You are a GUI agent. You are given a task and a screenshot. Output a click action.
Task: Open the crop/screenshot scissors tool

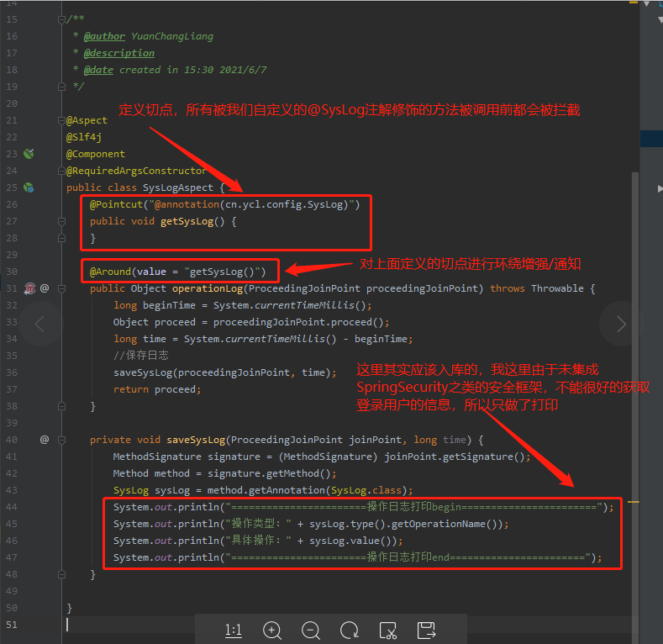pyautogui.click(x=387, y=630)
